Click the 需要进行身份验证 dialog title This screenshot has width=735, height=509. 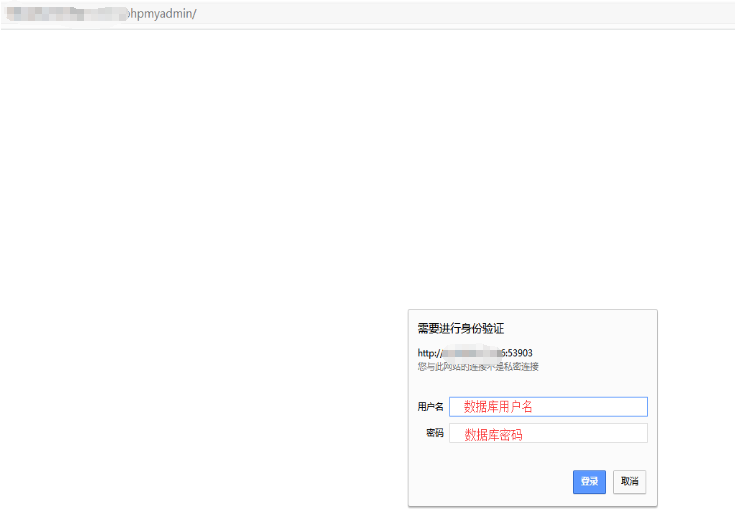[x=460, y=328]
